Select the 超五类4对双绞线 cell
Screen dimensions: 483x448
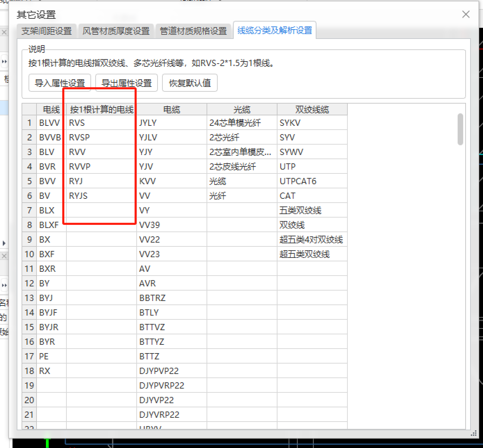pyautogui.click(x=312, y=239)
